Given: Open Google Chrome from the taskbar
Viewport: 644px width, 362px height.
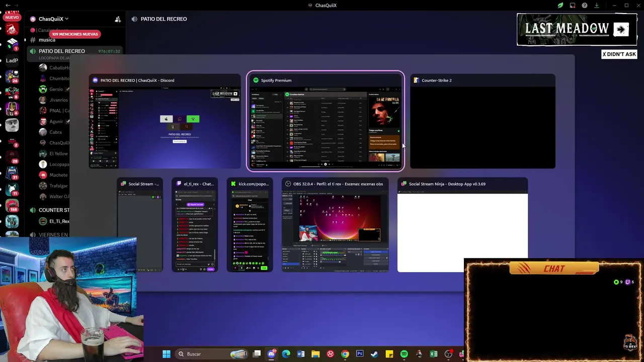Looking at the screenshot, I should 345,354.
